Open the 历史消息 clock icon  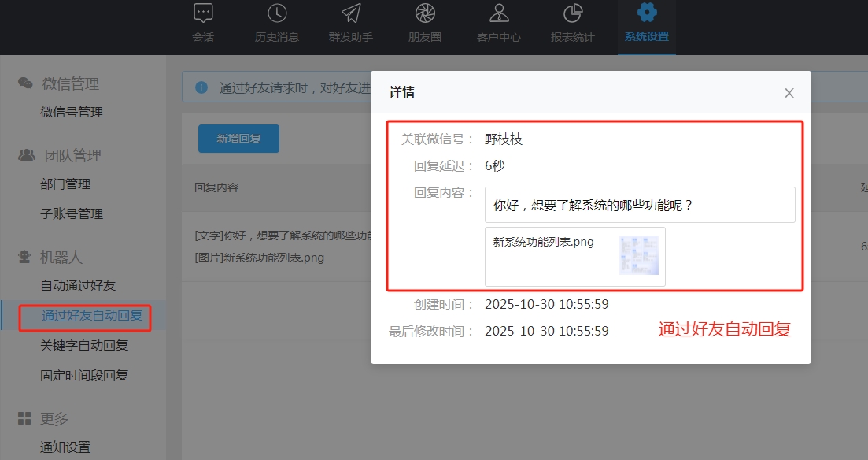tap(277, 13)
